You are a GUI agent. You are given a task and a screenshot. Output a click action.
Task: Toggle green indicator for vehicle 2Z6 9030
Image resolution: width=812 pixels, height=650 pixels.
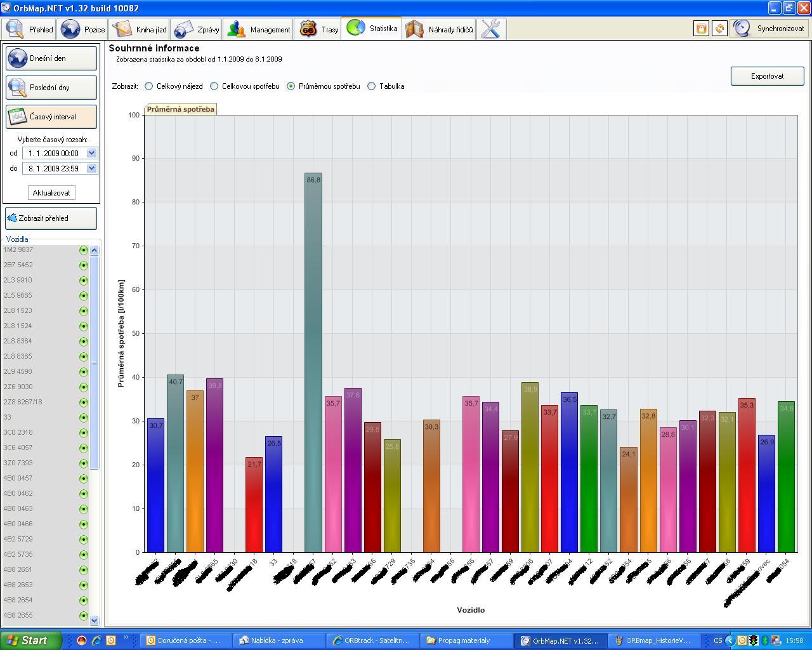coord(84,387)
